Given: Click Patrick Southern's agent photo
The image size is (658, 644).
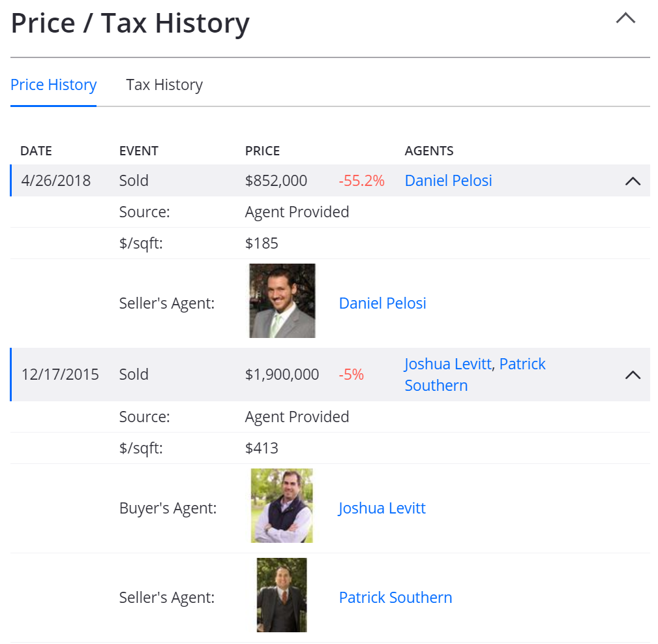Looking at the screenshot, I should coord(282,595).
